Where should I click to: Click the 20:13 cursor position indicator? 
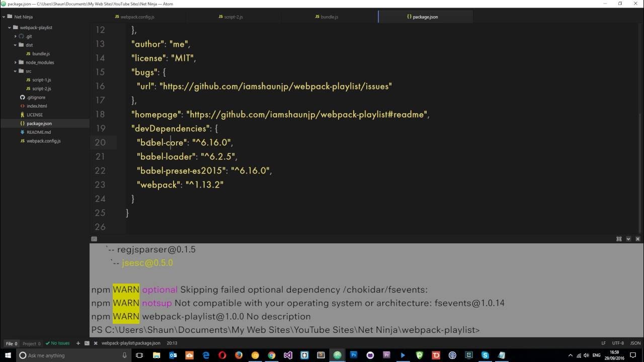pos(172,343)
